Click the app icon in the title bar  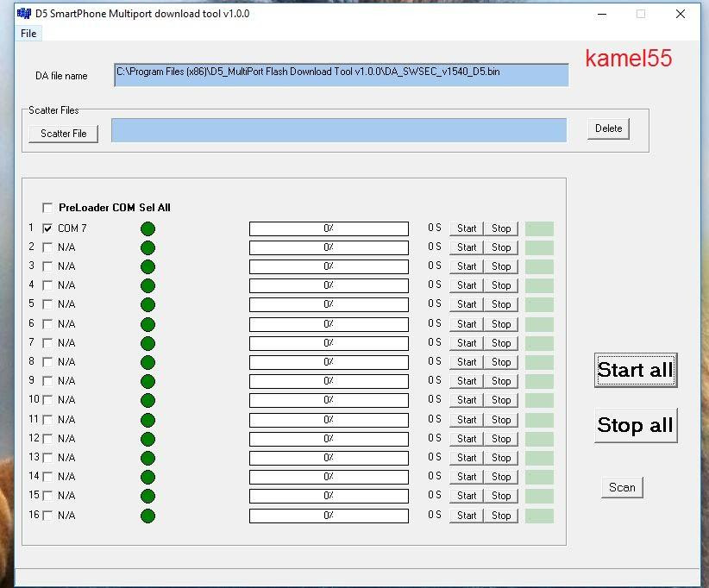tap(24, 14)
